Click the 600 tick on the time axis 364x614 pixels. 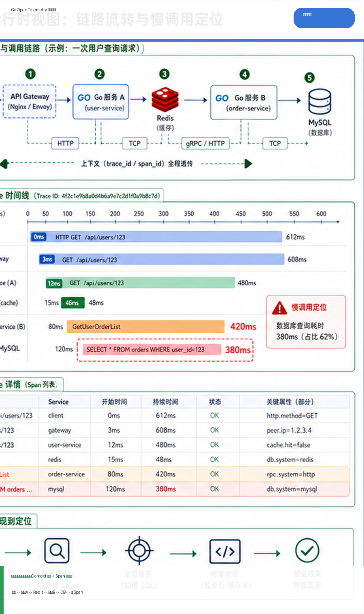[321, 214]
